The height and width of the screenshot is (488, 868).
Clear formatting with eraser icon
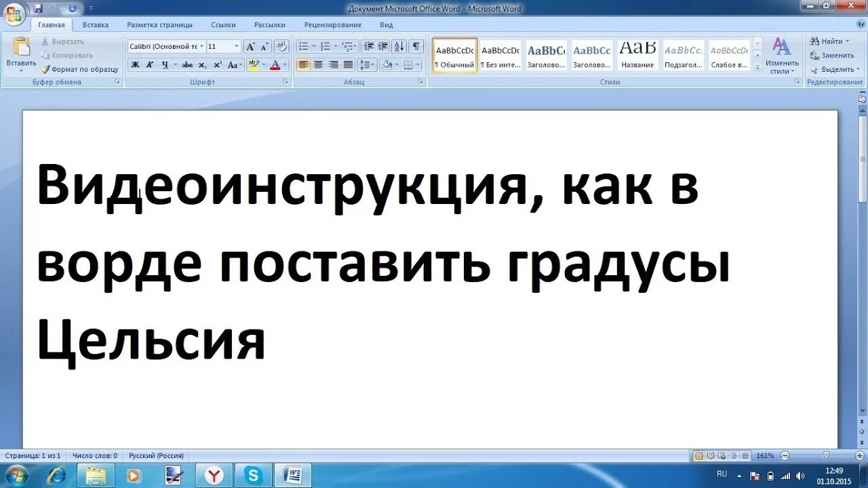point(281,47)
